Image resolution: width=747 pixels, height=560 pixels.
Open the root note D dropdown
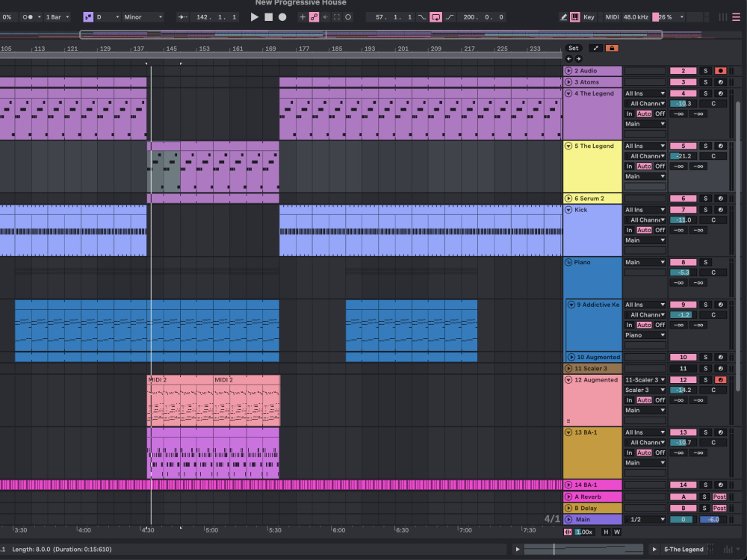pos(108,17)
